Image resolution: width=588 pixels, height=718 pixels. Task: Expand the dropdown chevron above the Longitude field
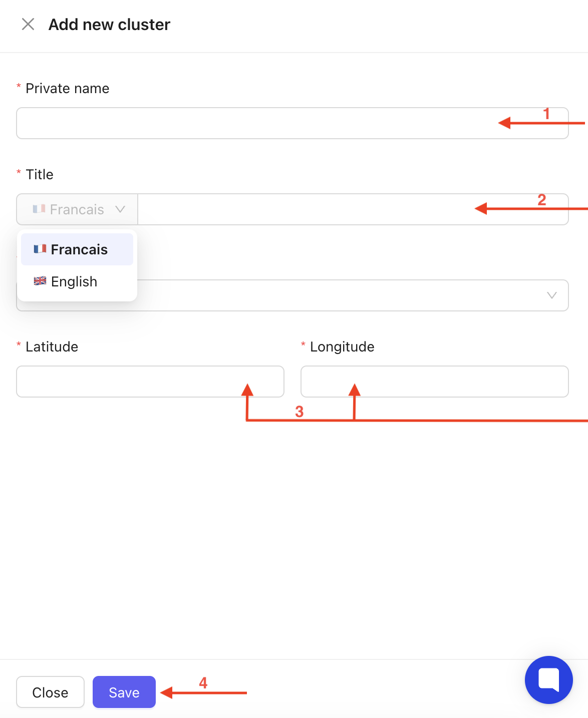551,295
